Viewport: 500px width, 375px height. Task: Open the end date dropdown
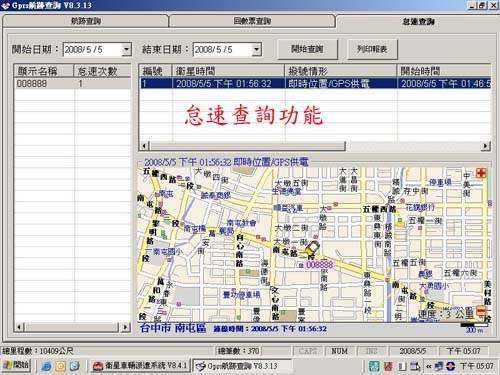[x=256, y=50]
